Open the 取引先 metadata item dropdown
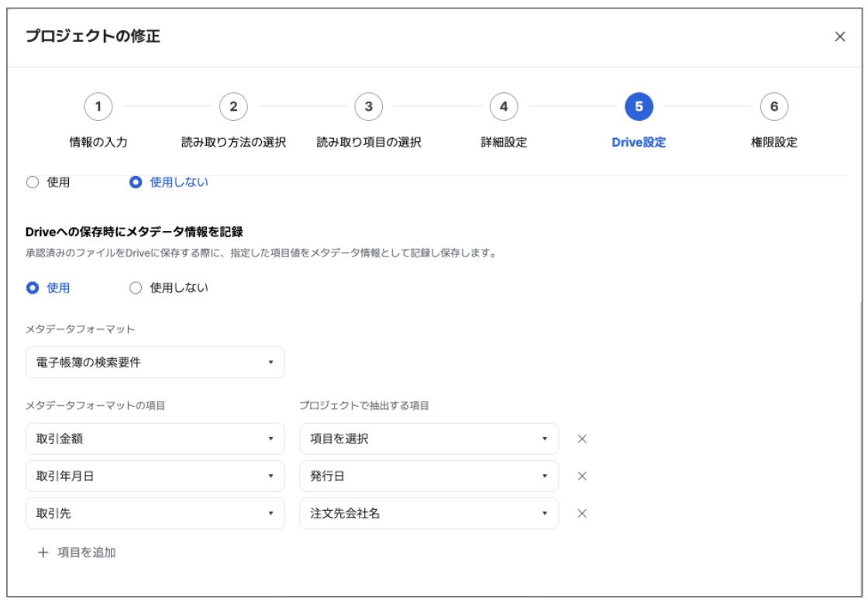 (155, 514)
